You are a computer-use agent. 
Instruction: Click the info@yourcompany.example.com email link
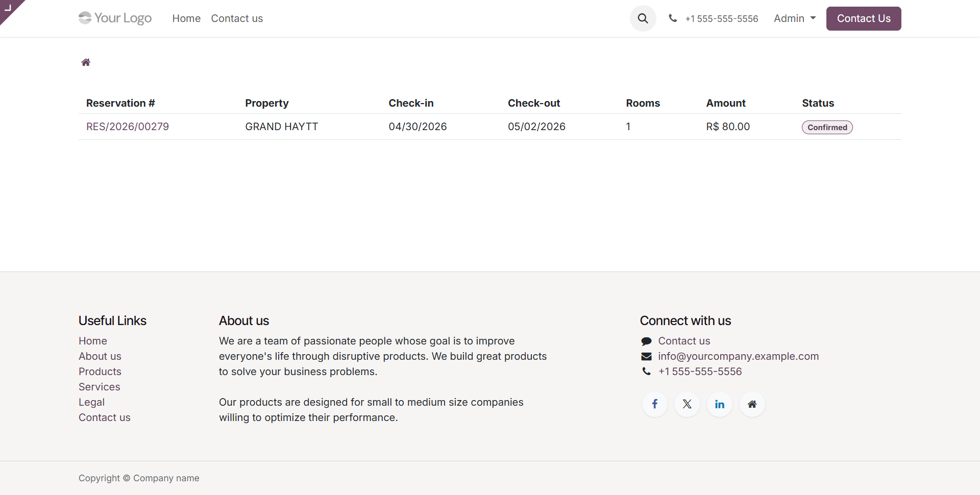click(x=738, y=356)
